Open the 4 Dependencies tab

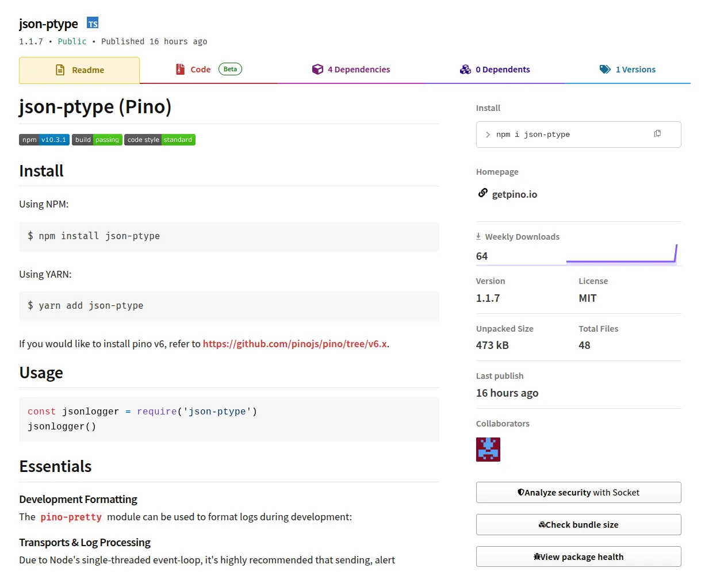358,69
